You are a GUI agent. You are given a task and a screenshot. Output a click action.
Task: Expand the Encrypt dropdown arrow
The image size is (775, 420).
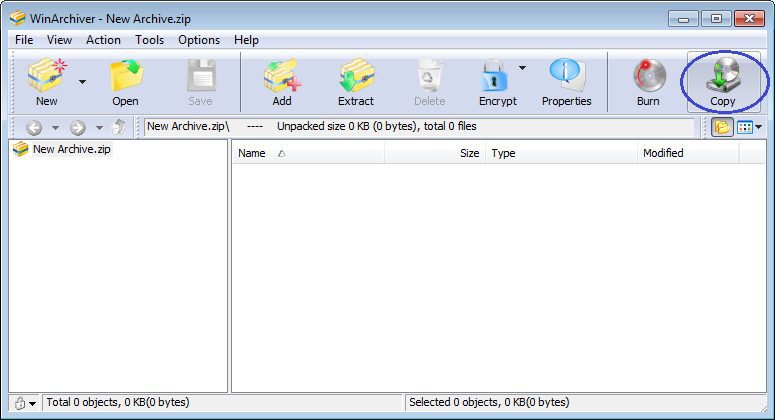522,68
